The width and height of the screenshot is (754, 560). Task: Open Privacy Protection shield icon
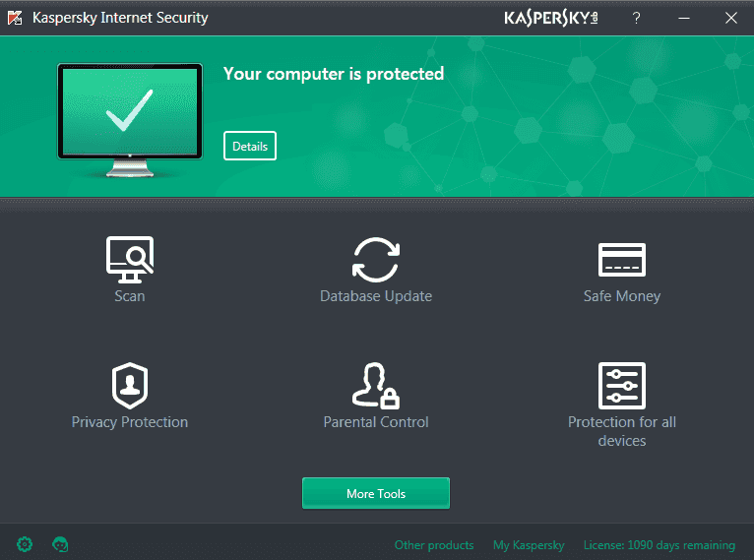[130, 386]
